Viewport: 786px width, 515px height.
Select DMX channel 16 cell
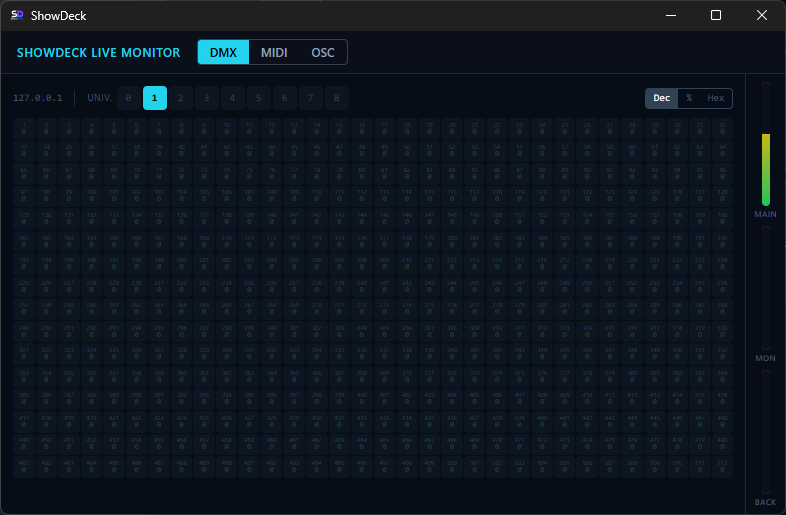(x=362, y=128)
